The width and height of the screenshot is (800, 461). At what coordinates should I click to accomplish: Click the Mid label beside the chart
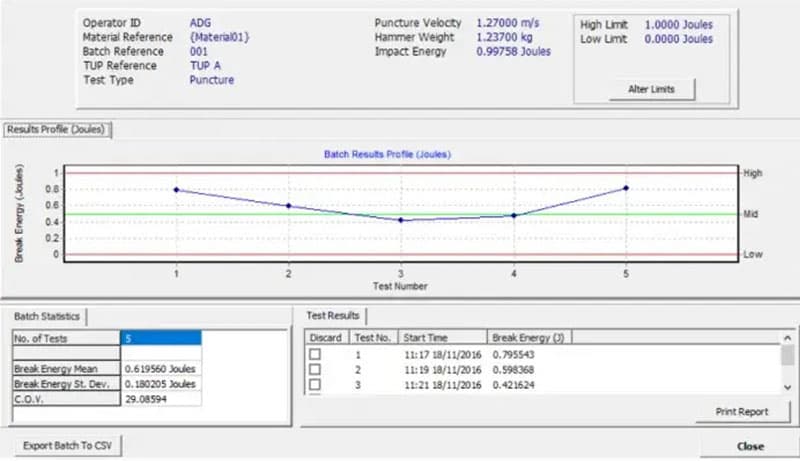pos(751,214)
